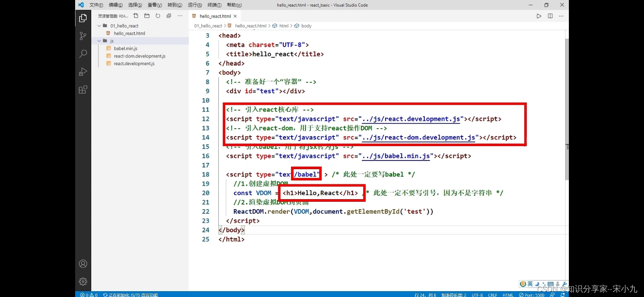The image size is (644, 297).
Task: Click the Go Live Port: 5500 status item
Action: (x=532, y=295)
